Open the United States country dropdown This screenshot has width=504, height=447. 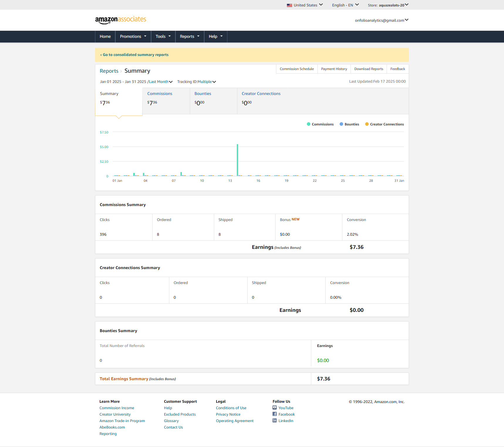(x=305, y=5)
